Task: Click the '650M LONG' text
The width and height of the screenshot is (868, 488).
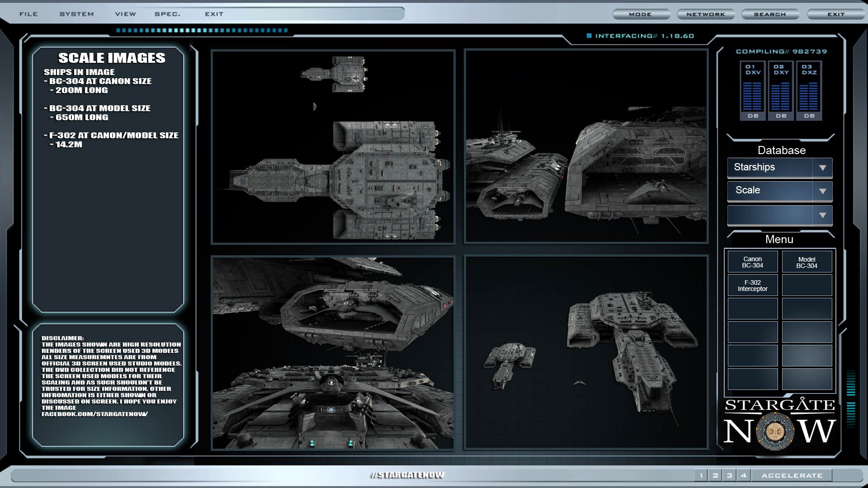Action: (82, 117)
